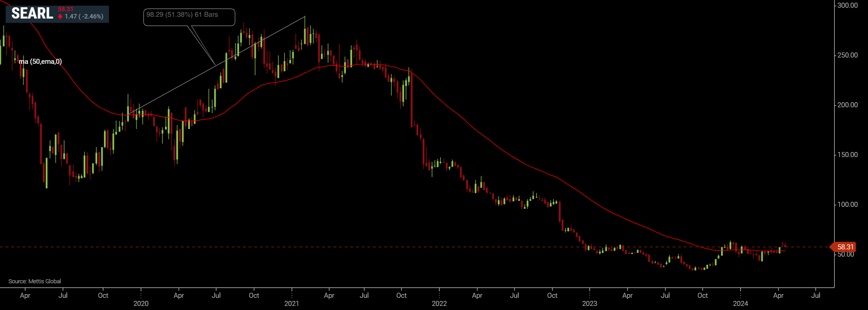Click the 2024 year label on time axis
868x310 pixels.
click(741, 304)
